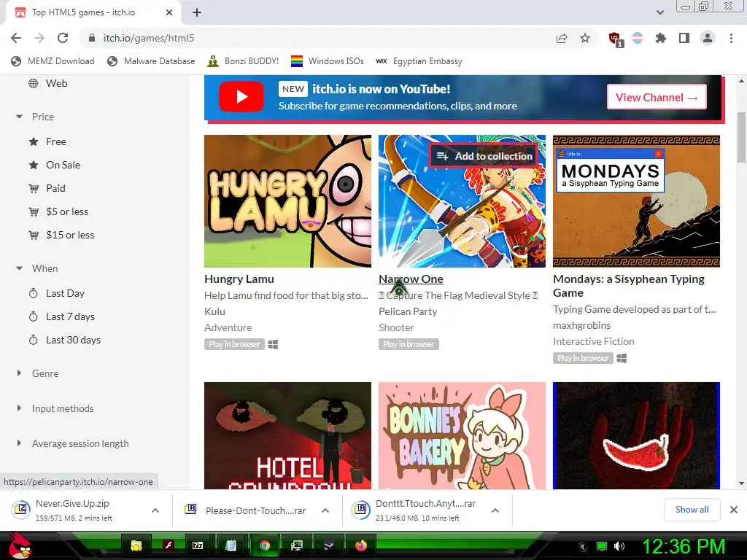Open the red chili hand game thumbnail
This screenshot has width=747, height=560.
pyautogui.click(x=636, y=436)
